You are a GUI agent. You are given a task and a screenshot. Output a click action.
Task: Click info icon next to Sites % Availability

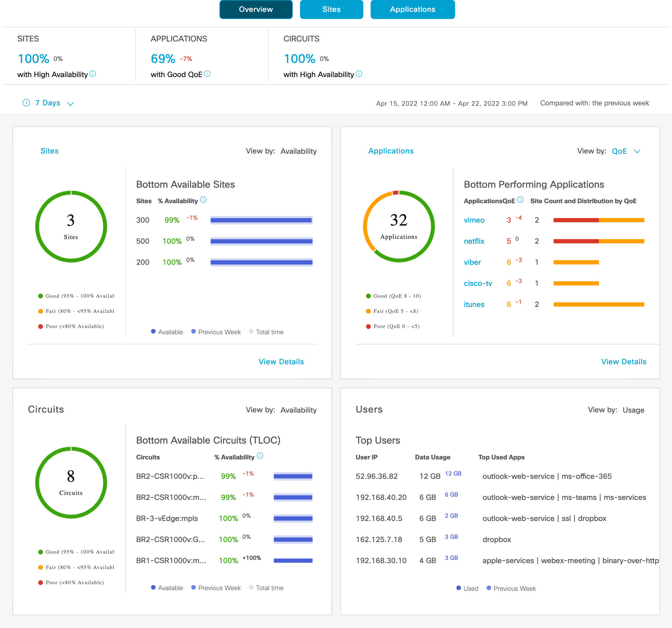pos(203,200)
